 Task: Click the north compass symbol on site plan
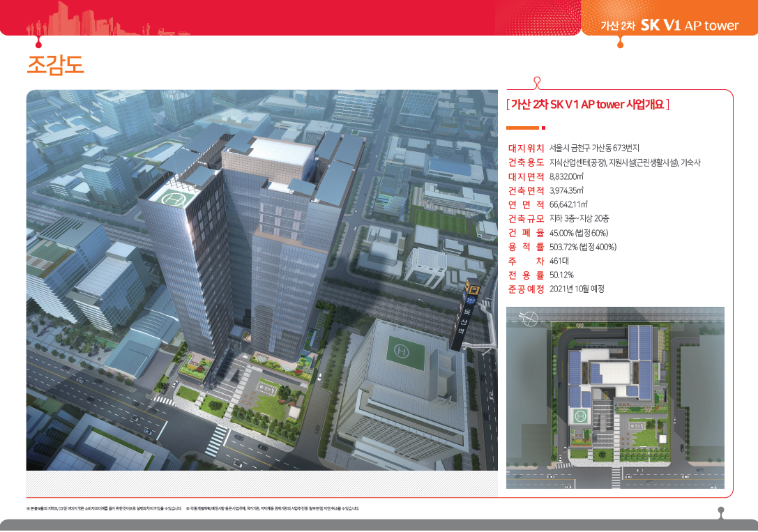[529, 319]
